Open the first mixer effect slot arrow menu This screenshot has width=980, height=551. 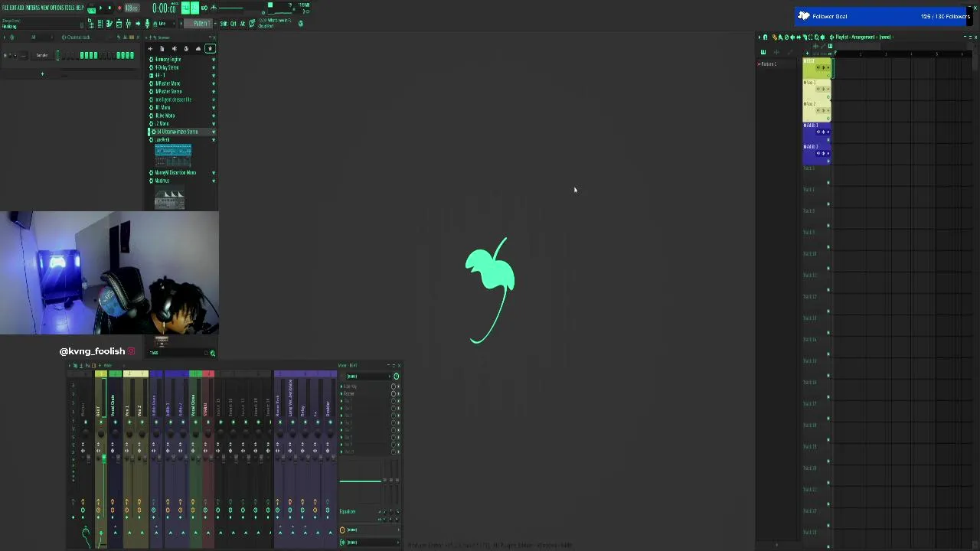(341, 386)
